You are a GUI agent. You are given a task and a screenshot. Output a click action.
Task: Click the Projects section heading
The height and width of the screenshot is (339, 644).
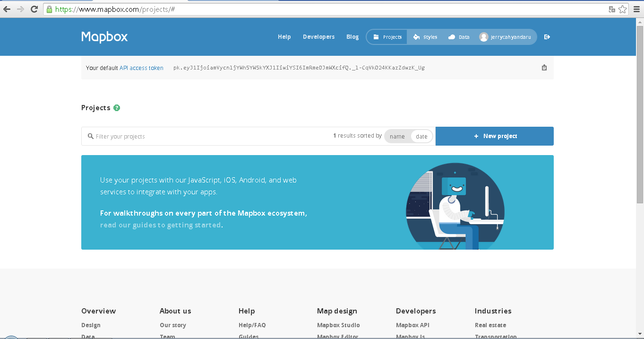96,108
